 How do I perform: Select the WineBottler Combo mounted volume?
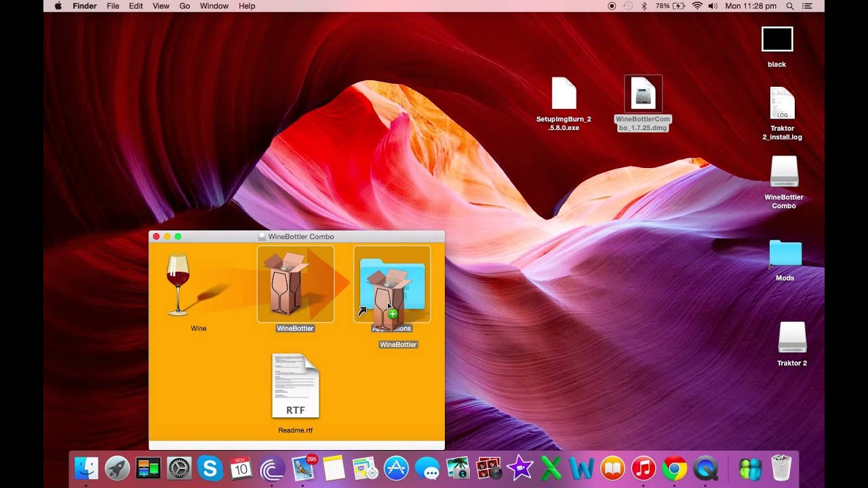coord(784,172)
